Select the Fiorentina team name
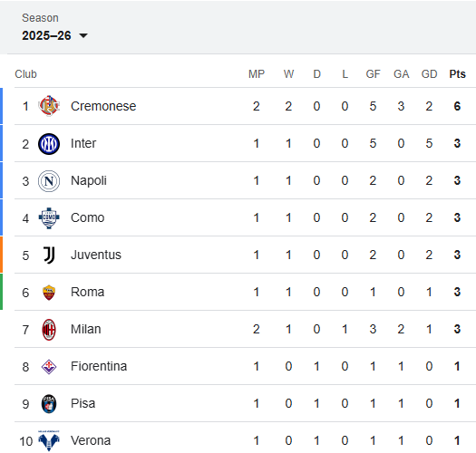The height and width of the screenshot is (453, 476). click(99, 366)
